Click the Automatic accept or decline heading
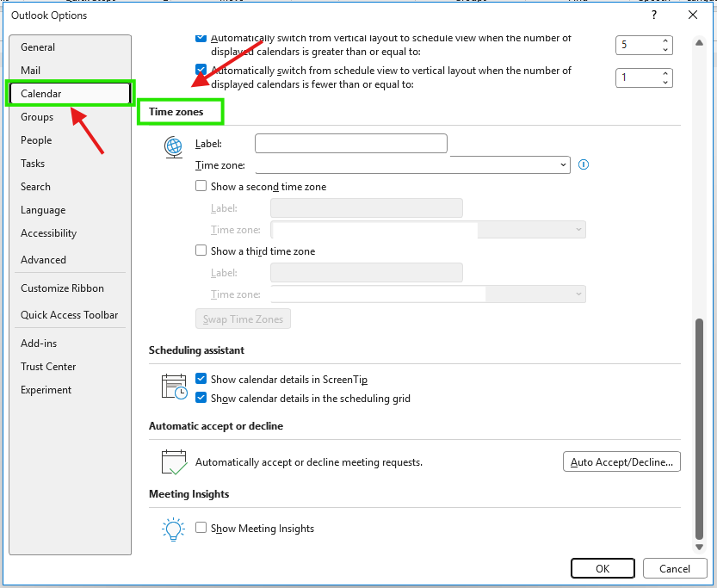This screenshot has width=717, height=588. [x=216, y=426]
